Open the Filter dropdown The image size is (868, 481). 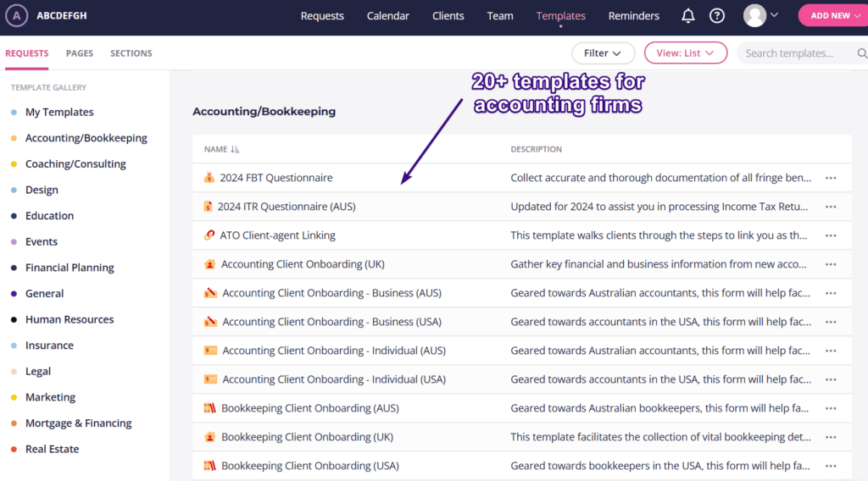click(x=603, y=53)
